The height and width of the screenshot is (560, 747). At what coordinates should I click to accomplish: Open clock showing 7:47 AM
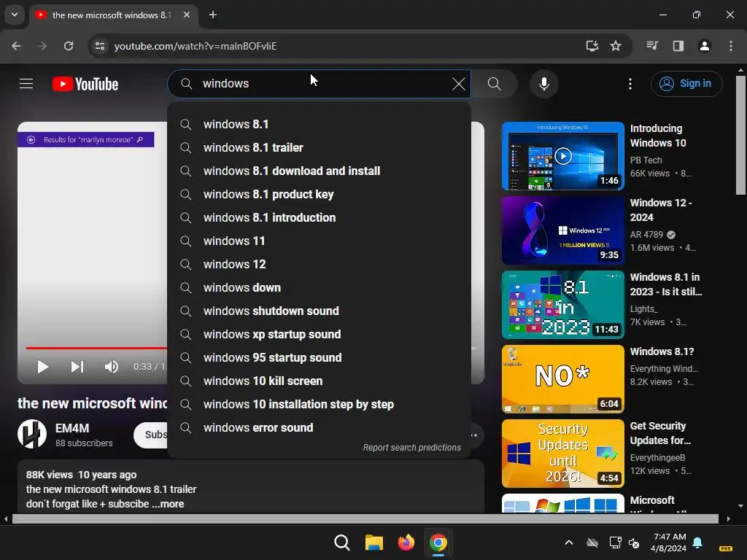669,542
